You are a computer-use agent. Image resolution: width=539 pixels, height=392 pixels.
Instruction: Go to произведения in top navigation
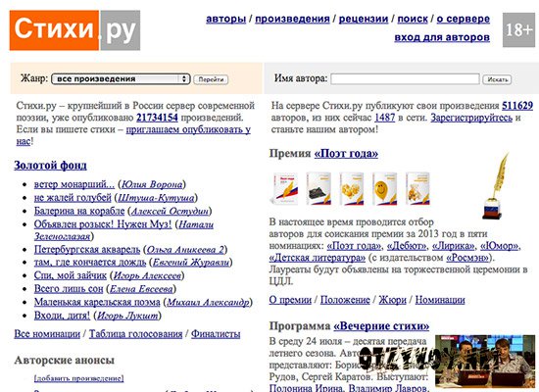pyautogui.click(x=292, y=19)
